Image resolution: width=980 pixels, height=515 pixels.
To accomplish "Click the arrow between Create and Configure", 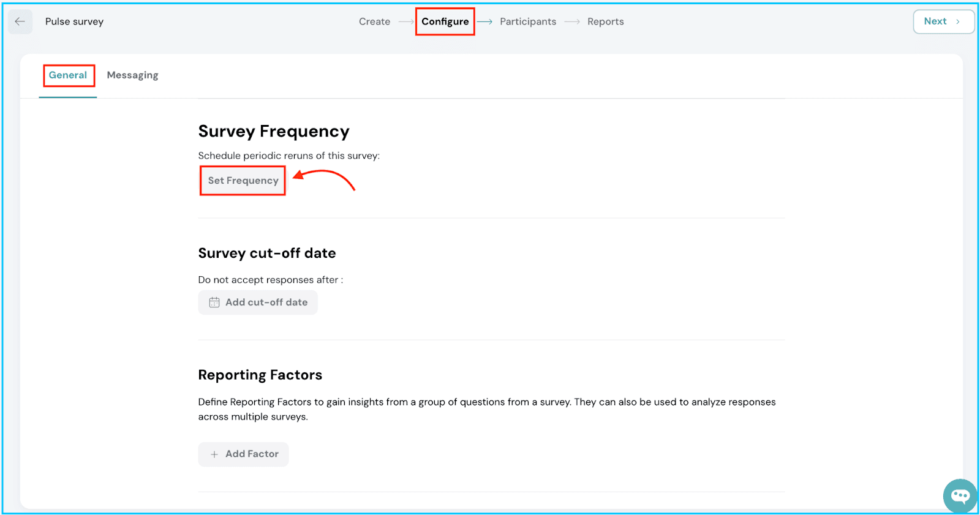I will [405, 21].
